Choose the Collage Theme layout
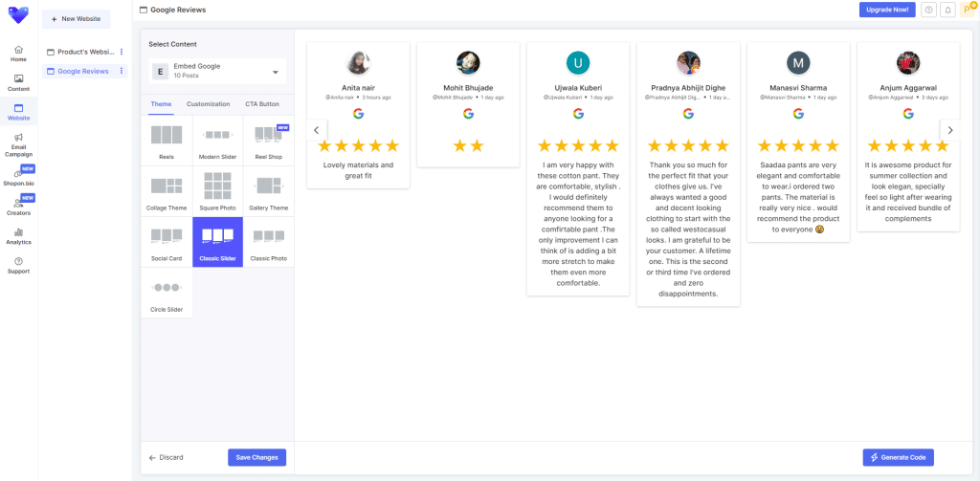Viewport: 980px width, 481px height. pyautogui.click(x=167, y=191)
